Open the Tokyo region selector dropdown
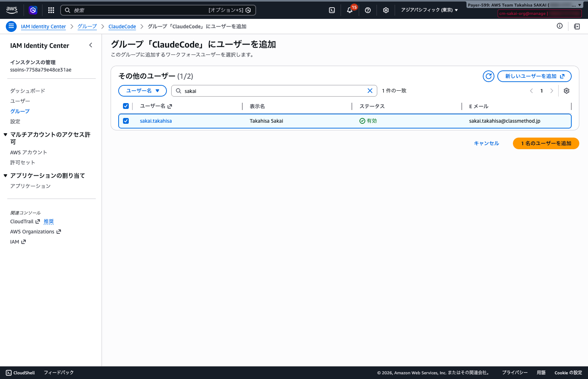Viewport: 588px width, 379px height. click(x=429, y=10)
